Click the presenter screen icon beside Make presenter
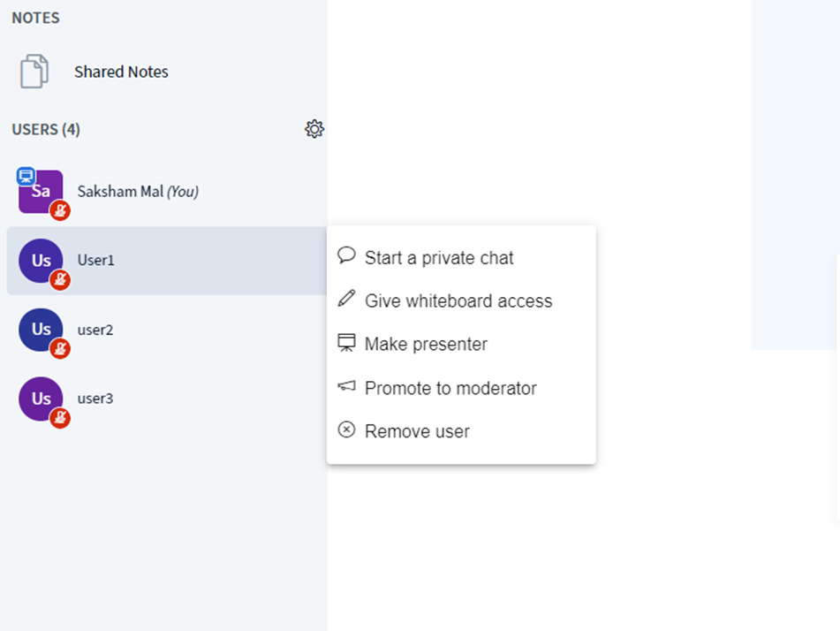The height and width of the screenshot is (631, 840). [x=346, y=342]
